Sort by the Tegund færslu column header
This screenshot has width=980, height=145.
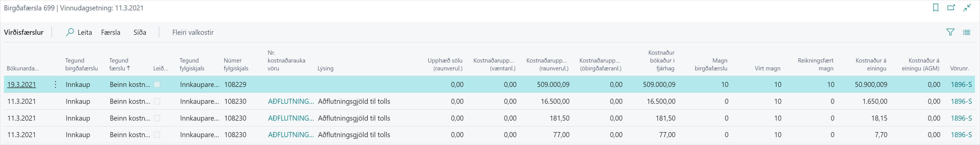click(x=119, y=64)
